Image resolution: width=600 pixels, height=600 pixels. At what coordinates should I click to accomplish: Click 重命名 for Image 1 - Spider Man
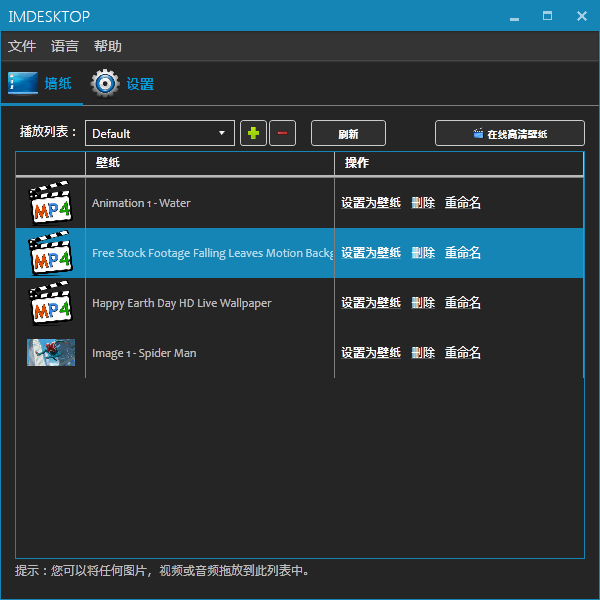[463, 353]
